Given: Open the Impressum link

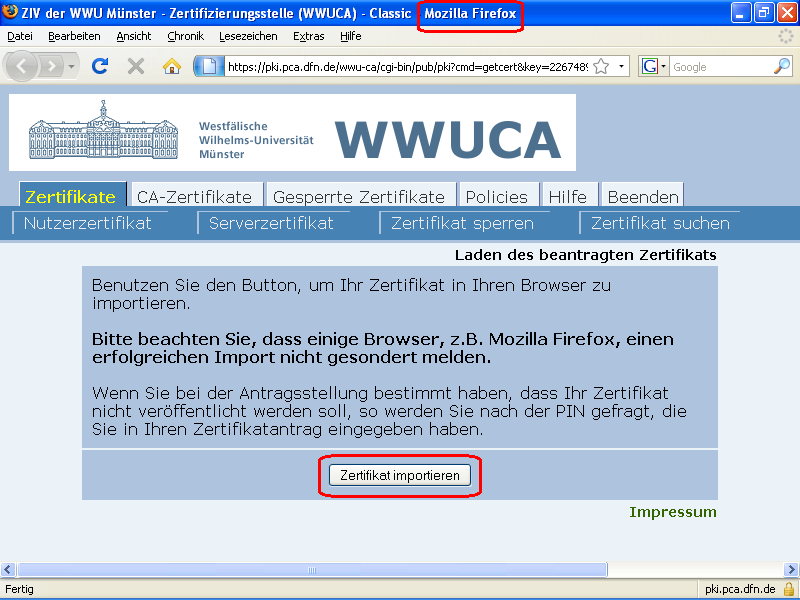Looking at the screenshot, I should [x=673, y=512].
